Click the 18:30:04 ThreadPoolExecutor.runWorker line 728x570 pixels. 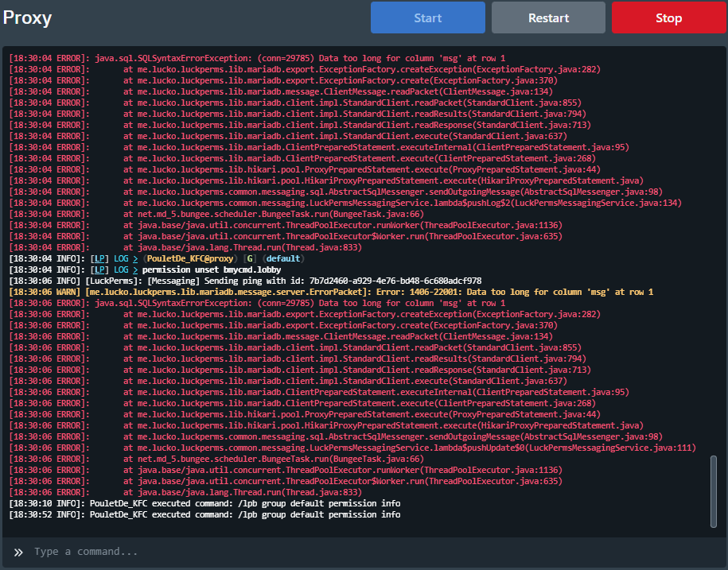[286, 225]
